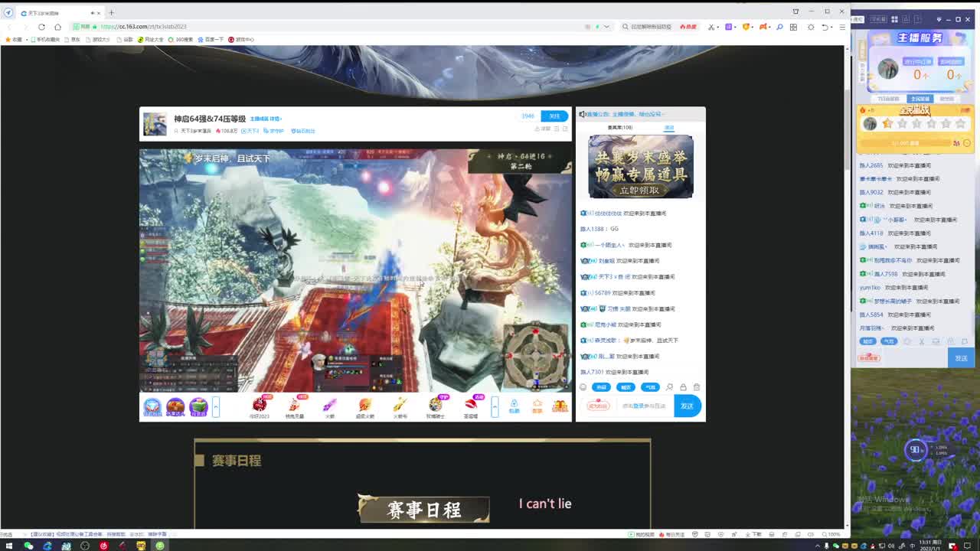
Task: Open the browser extensions grid icon
Action: coord(793,27)
